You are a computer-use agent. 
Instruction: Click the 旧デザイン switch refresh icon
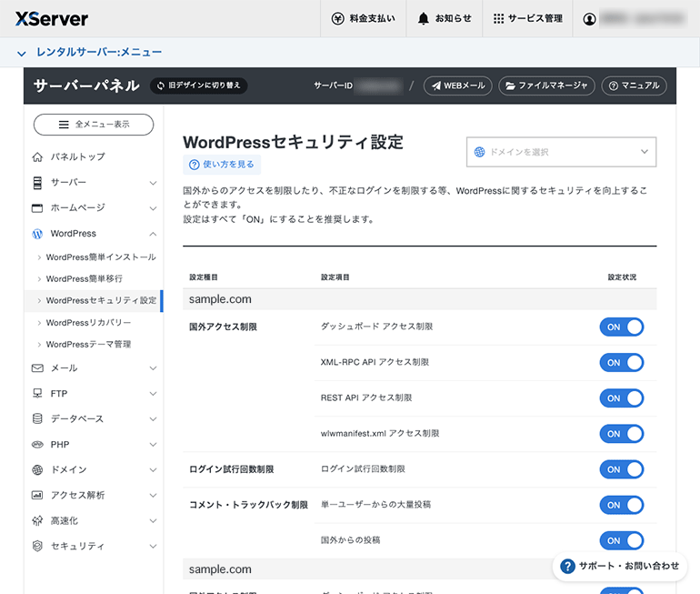(x=161, y=86)
